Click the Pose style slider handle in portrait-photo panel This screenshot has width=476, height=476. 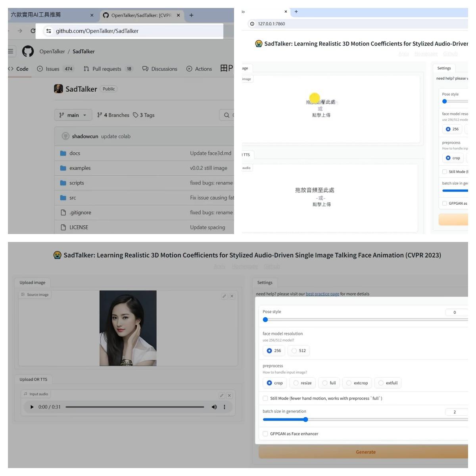point(265,320)
